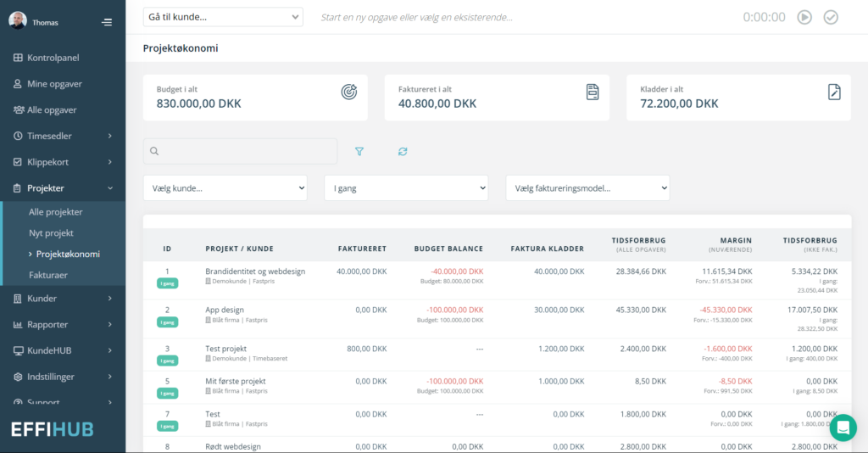Click the checkmark complete-task icon
Image resolution: width=868 pixels, height=453 pixels.
pos(831,17)
